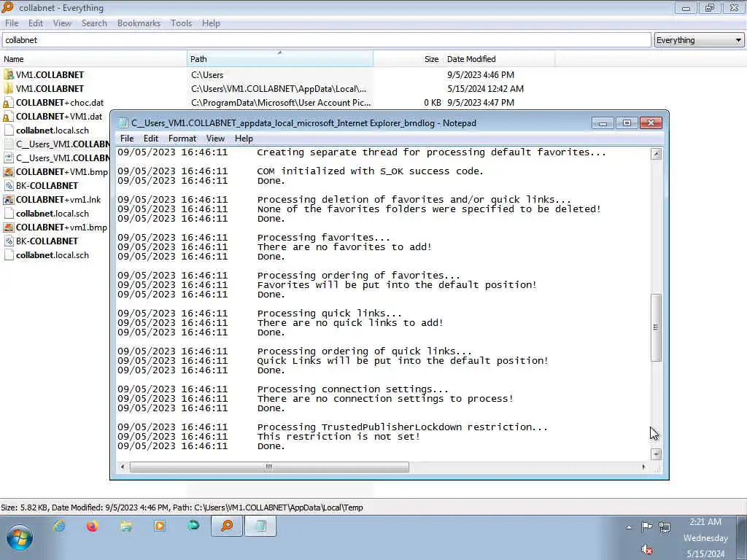Click date 5/15/2024 12:42 AM cell

point(485,88)
